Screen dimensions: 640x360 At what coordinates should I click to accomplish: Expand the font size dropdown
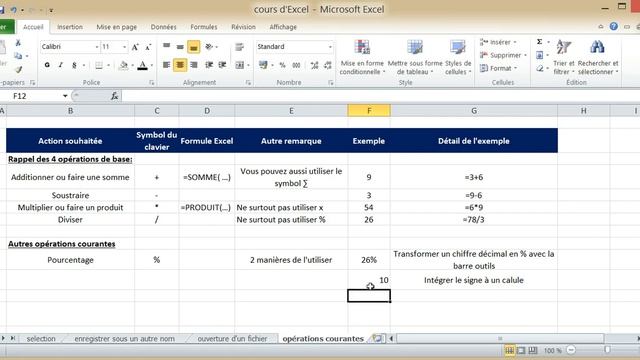point(124,47)
